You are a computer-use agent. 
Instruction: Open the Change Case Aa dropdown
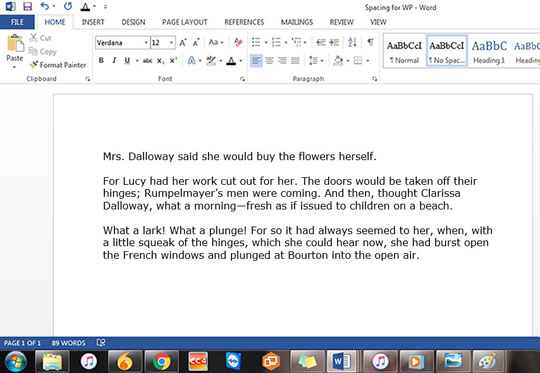point(216,42)
